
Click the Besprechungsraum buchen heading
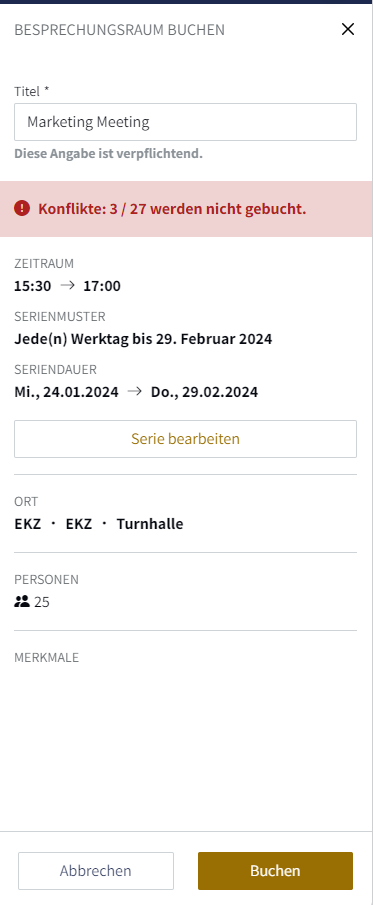120,30
